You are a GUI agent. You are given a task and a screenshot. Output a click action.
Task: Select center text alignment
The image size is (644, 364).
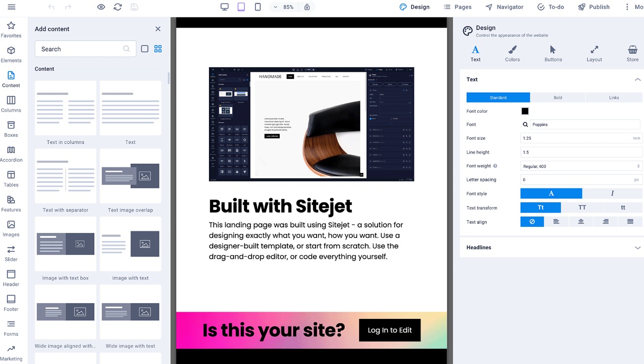click(581, 222)
